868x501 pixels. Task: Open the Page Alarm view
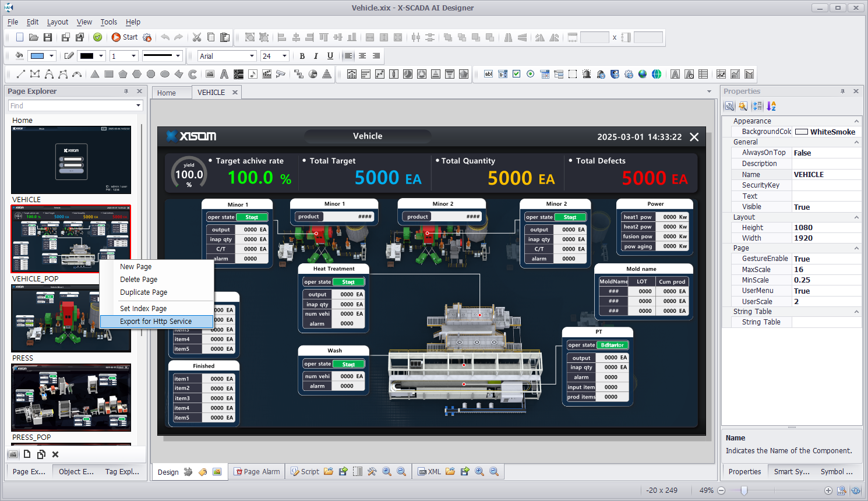pos(256,472)
